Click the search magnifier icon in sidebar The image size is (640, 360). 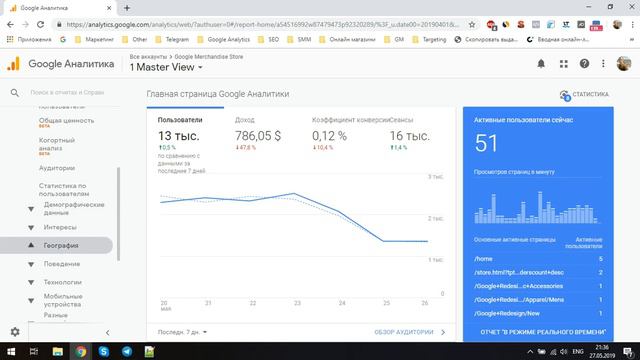pos(15,93)
